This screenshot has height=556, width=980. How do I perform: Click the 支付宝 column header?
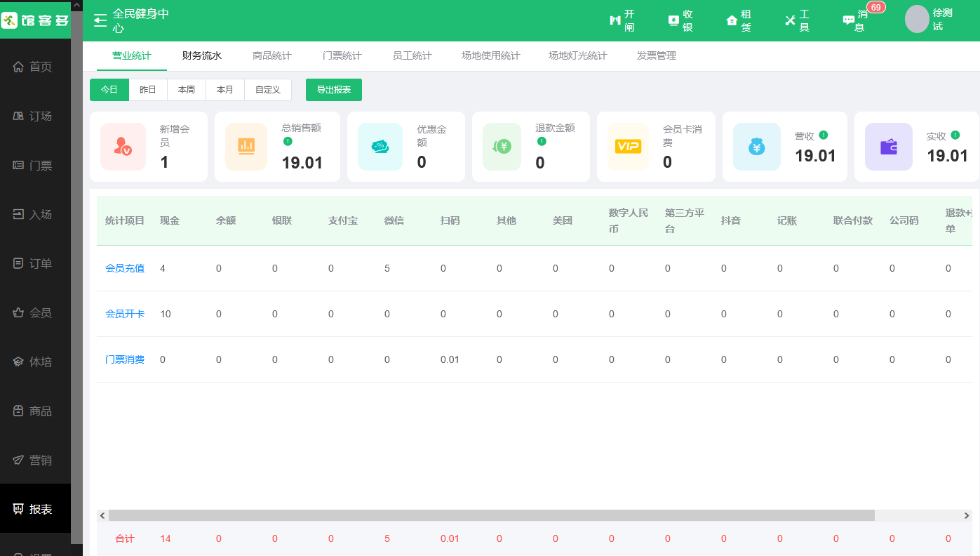343,220
